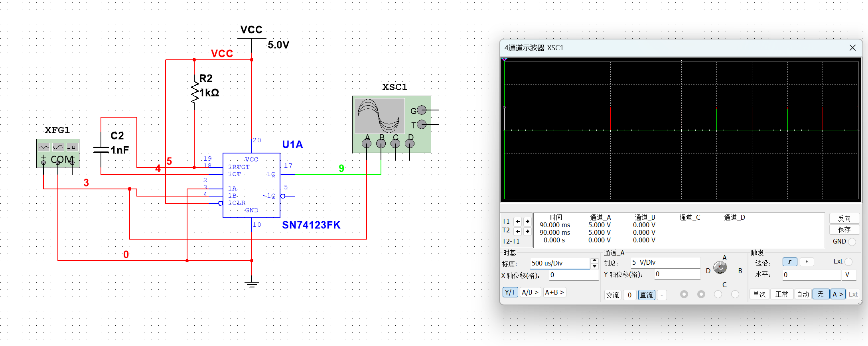
Task: Select rising edge trigger icon
Action: pos(789,262)
